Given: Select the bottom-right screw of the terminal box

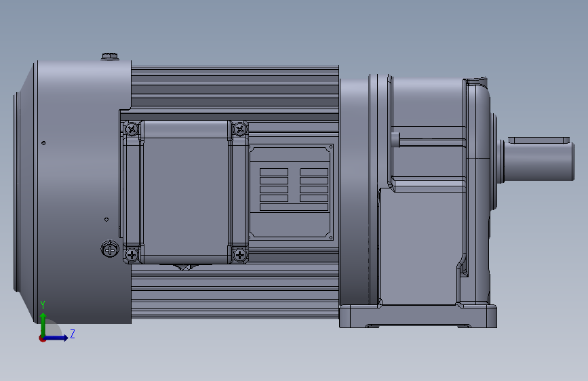Looking at the screenshot, I should coord(240,256).
